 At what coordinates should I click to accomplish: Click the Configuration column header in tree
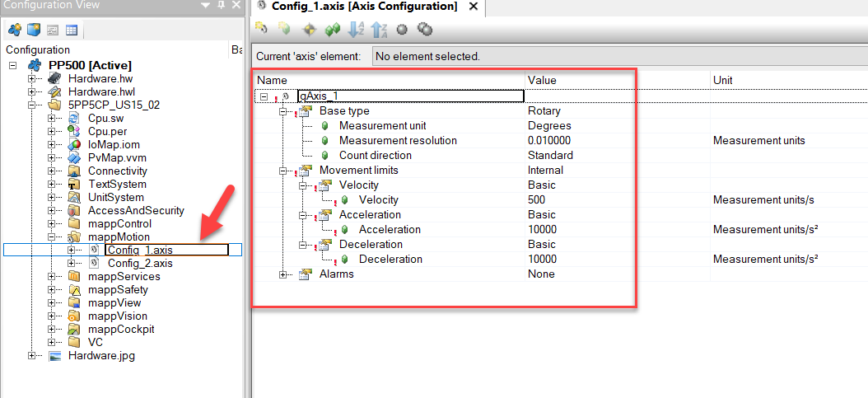[x=116, y=49]
